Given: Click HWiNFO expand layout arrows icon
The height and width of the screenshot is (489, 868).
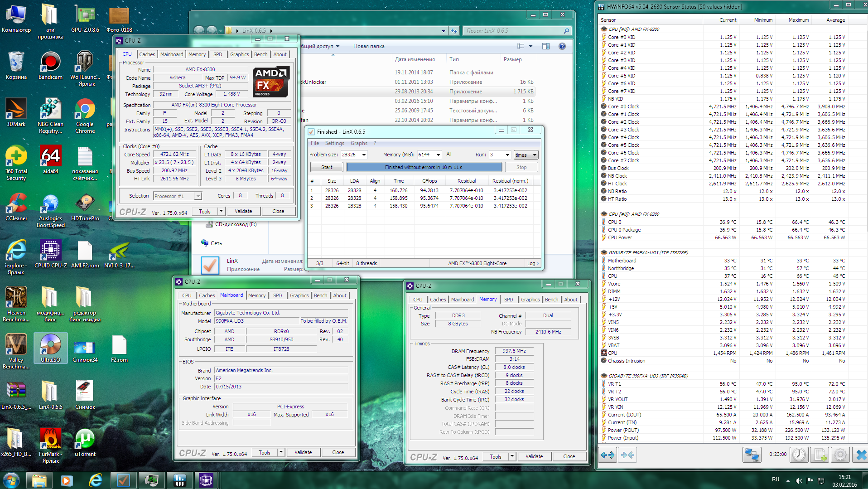Looking at the screenshot, I should coord(608,455).
